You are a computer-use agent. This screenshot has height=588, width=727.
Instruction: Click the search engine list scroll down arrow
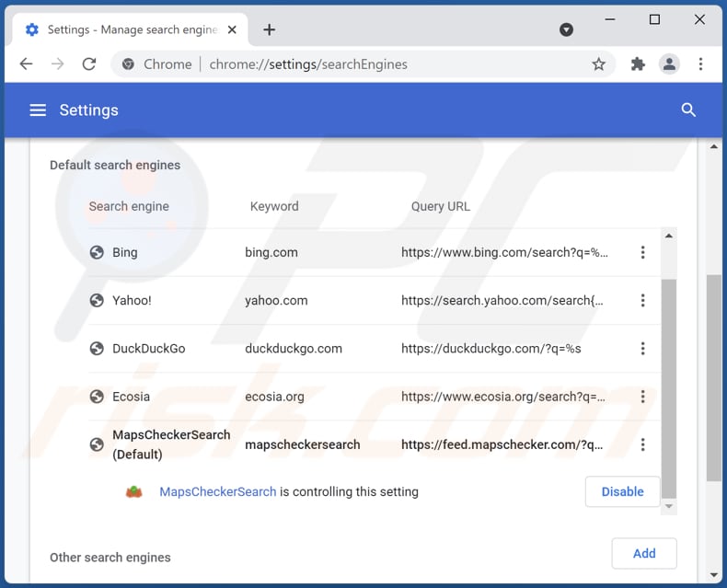click(x=669, y=506)
